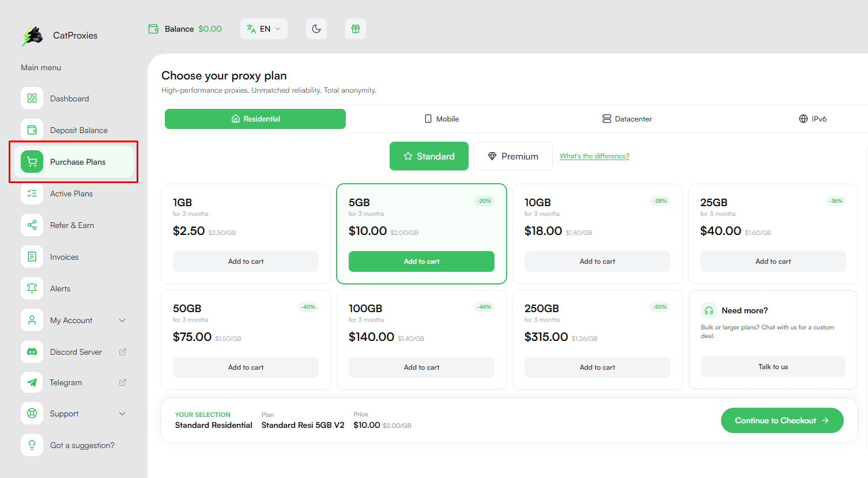
Task: Expand the My Account submenu chevron
Action: click(x=122, y=320)
